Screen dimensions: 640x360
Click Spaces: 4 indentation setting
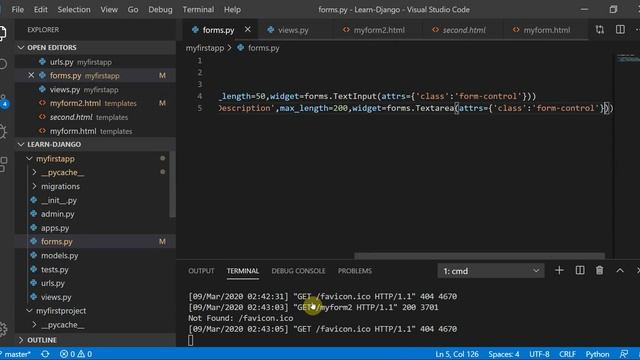click(504, 354)
